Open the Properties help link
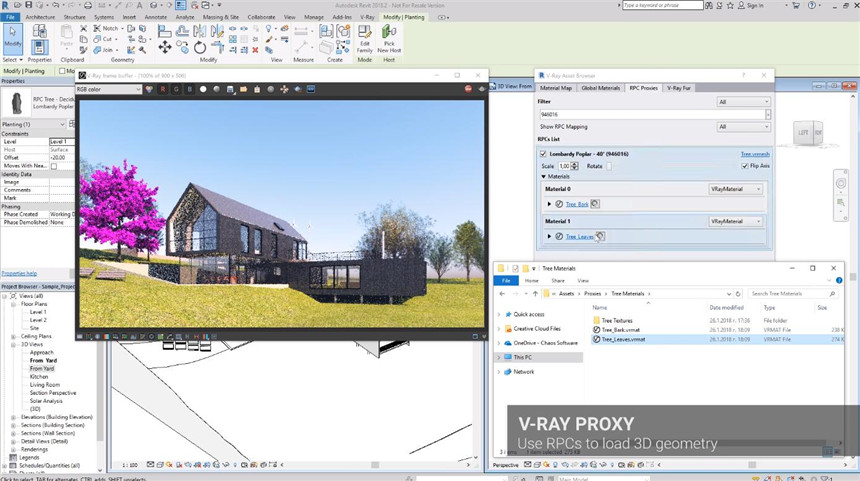Image resolution: width=860 pixels, height=481 pixels. tap(19, 273)
